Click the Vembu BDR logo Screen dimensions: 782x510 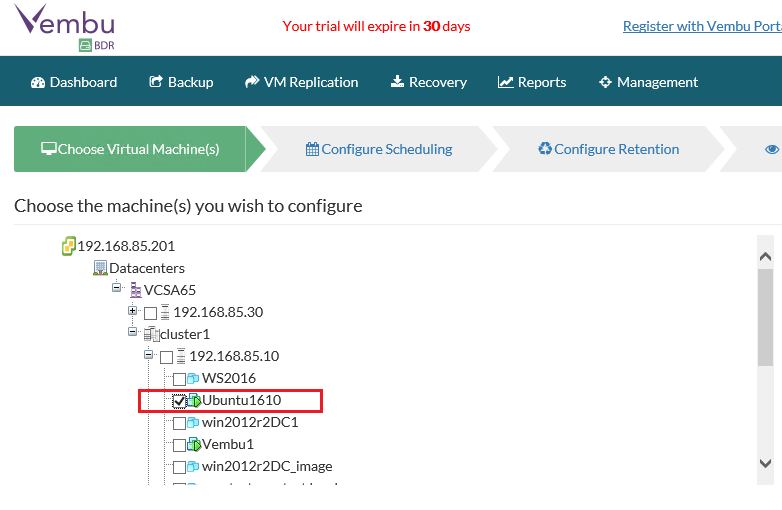point(63,26)
